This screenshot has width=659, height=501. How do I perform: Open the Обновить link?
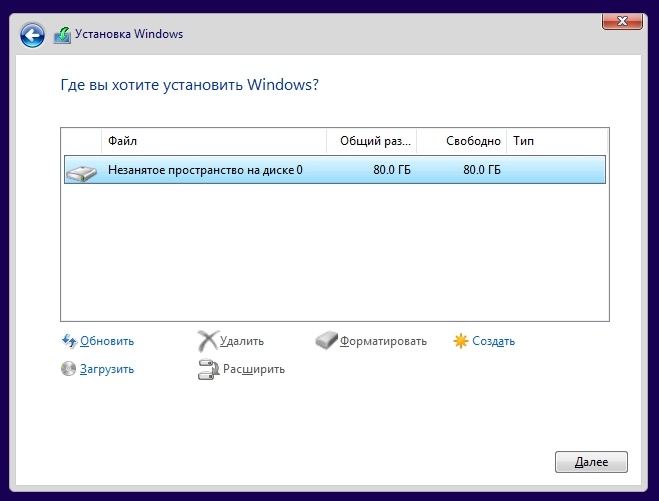(107, 341)
